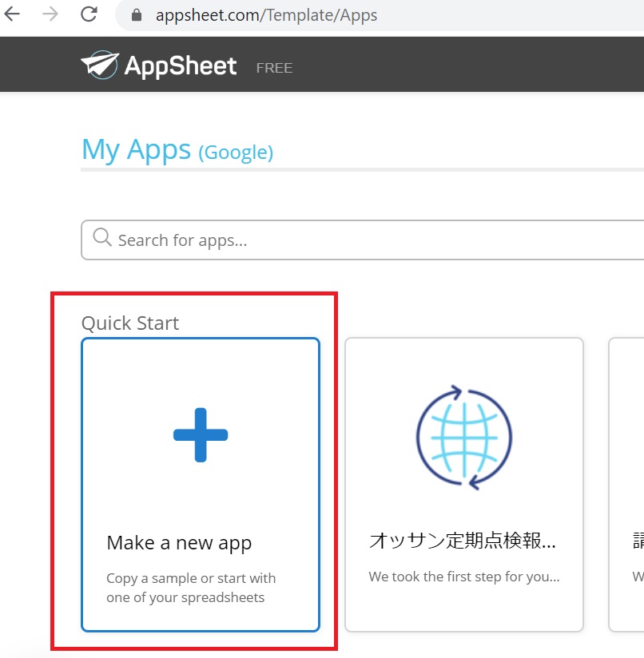This screenshot has height=658, width=644.
Task: Click the blue plus icon
Action: click(x=201, y=434)
